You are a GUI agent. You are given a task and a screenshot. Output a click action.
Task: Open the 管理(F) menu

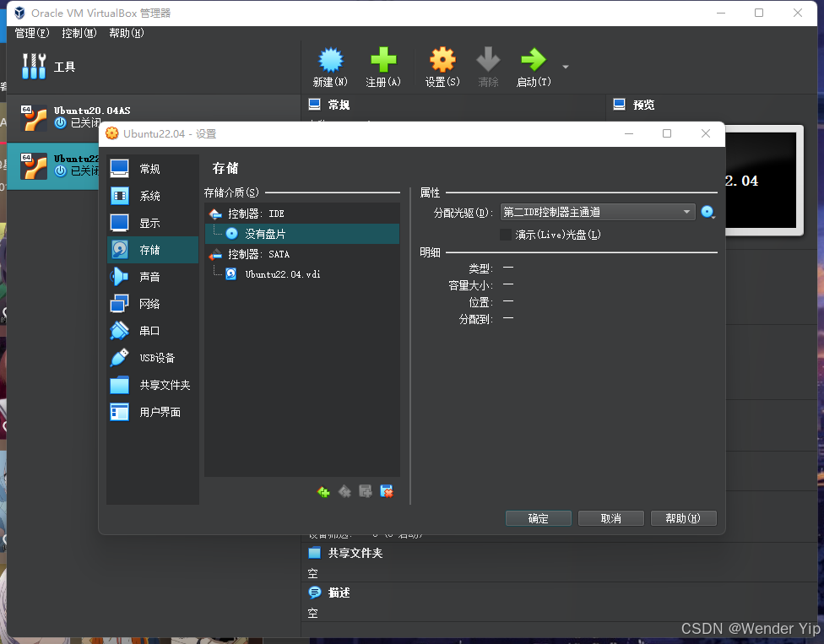31,33
